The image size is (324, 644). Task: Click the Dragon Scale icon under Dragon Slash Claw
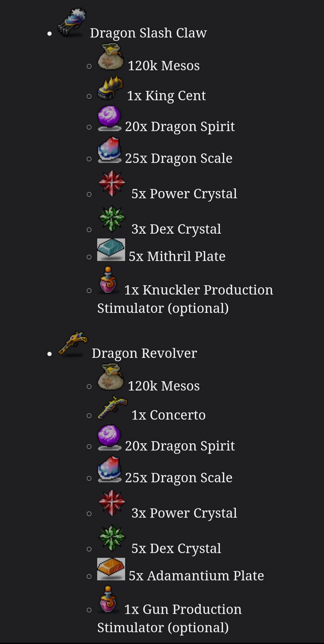(x=109, y=150)
